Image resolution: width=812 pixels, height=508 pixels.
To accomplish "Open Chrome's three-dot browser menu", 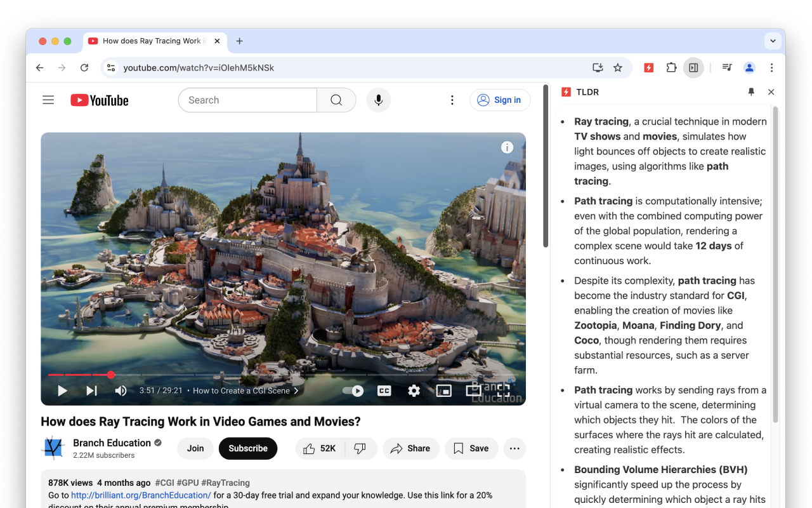I will coord(771,67).
